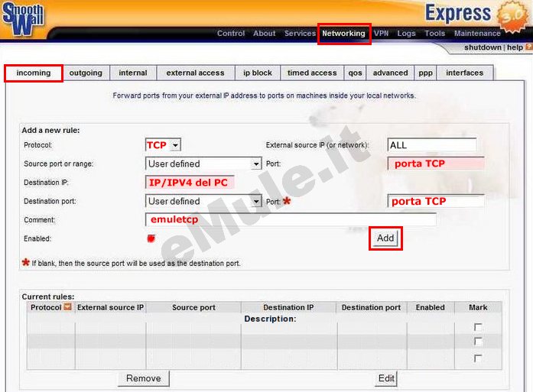The height and width of the screenshot is (392, 533).
Task: Click the Destination IP input field
Action: click(x=190, y=183)
